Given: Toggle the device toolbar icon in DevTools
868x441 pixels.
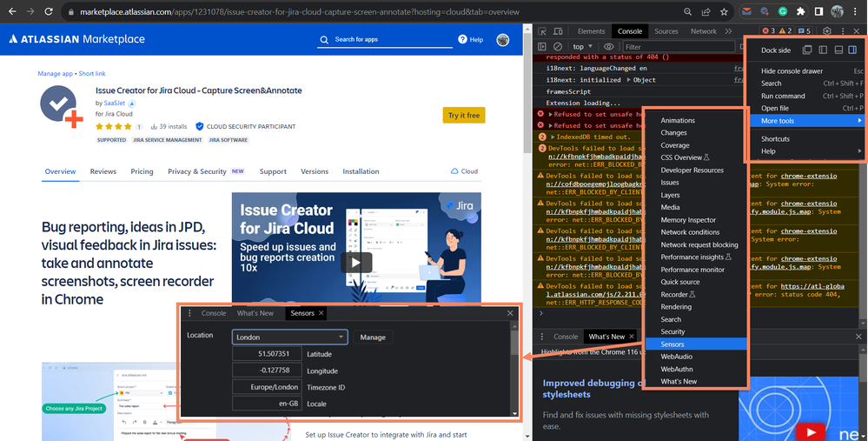Looking at the screenshot, I should tap(558, 31).
